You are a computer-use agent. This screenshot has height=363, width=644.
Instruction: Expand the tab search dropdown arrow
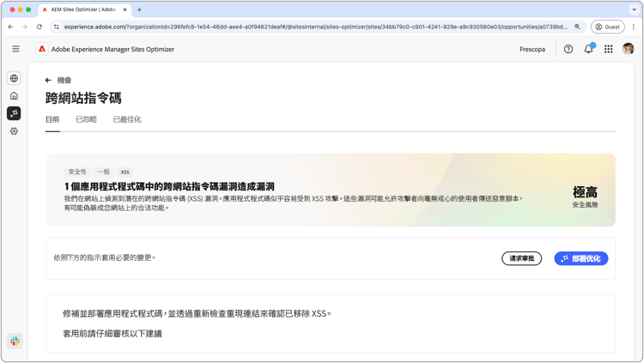coord(635,9)
